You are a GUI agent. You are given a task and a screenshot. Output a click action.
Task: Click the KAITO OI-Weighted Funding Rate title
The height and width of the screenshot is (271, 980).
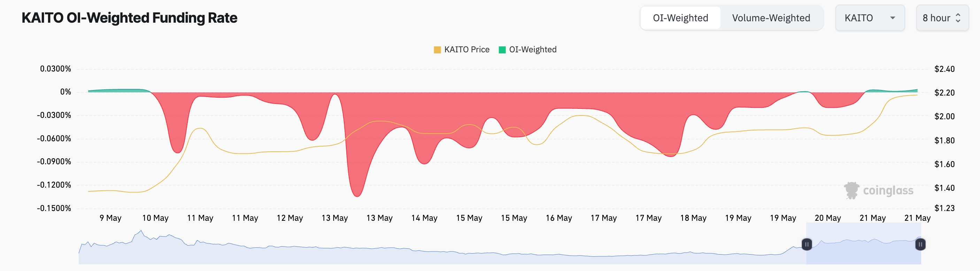click(129, 18)
